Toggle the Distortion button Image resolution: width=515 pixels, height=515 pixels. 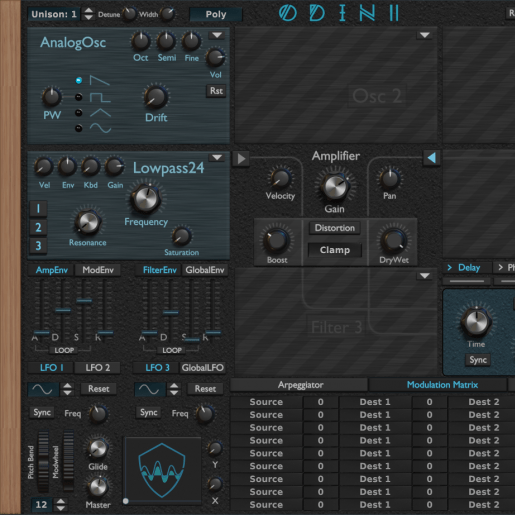tap(335, 228)
